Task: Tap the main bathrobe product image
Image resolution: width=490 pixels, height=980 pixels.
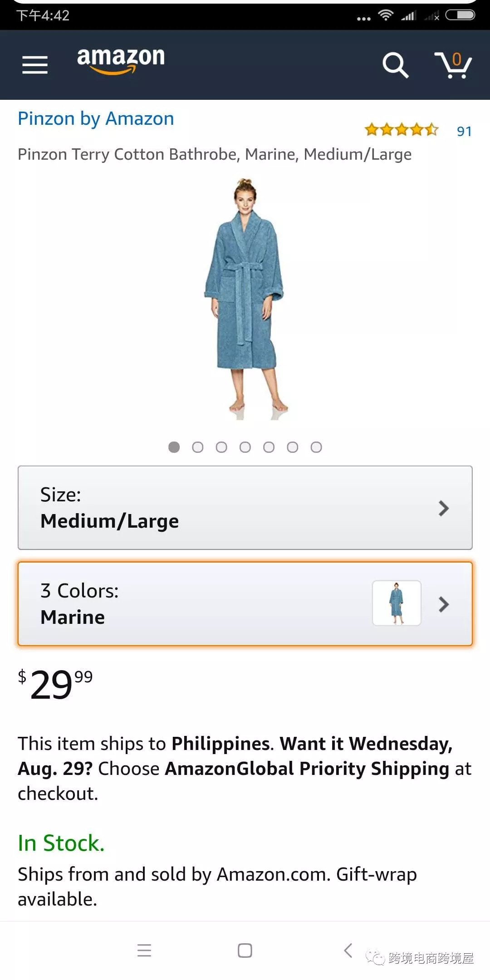Action: click(x=245, y=299)
